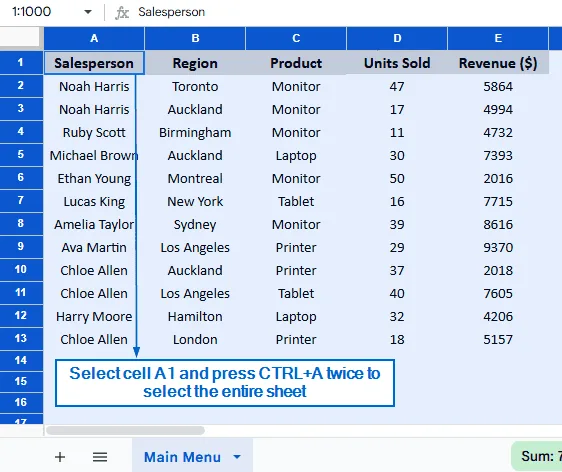
Task: Click the add sheet plus icon
Action: tap(60, 457)
